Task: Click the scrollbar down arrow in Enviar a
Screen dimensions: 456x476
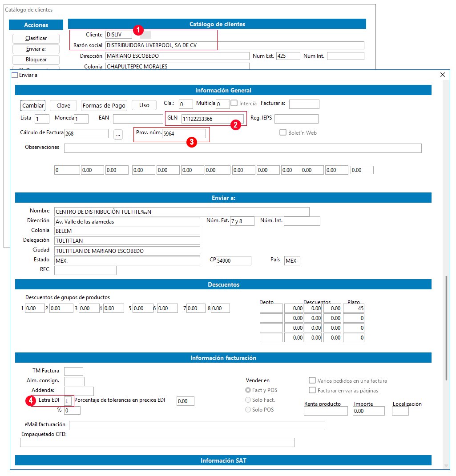Action: tap(446, 466)
